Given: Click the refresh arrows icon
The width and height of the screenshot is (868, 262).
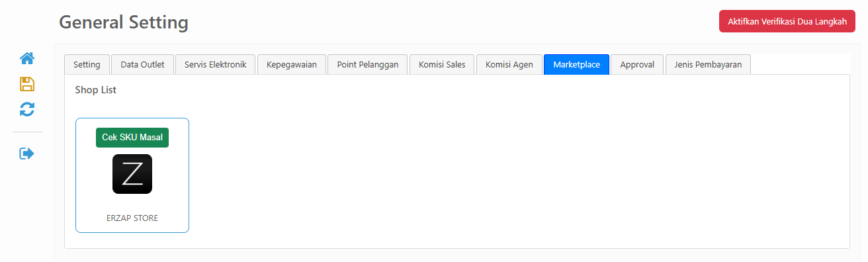Looking at the screenshot, I should (27, 109).
